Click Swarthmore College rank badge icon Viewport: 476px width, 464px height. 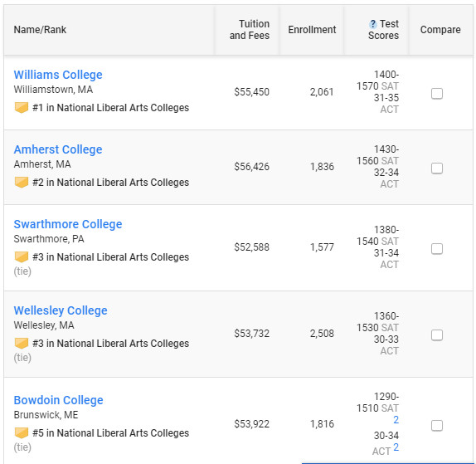tap(22, 257)
